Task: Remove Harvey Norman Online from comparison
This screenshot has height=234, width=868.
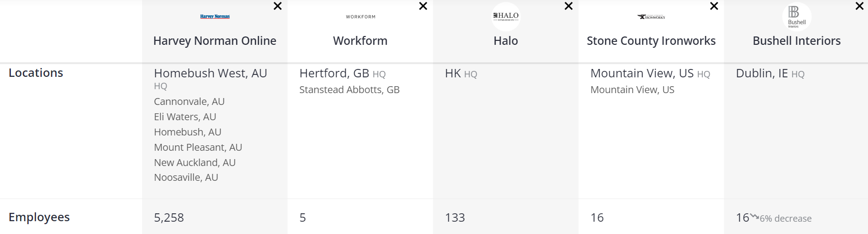Action: coord(278,6)
